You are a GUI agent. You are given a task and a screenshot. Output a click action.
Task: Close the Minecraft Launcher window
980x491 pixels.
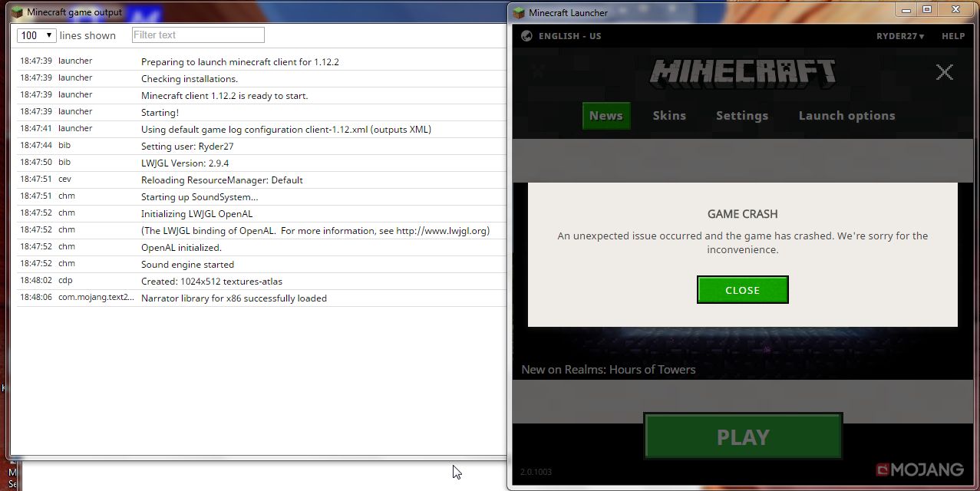(955, 9)
